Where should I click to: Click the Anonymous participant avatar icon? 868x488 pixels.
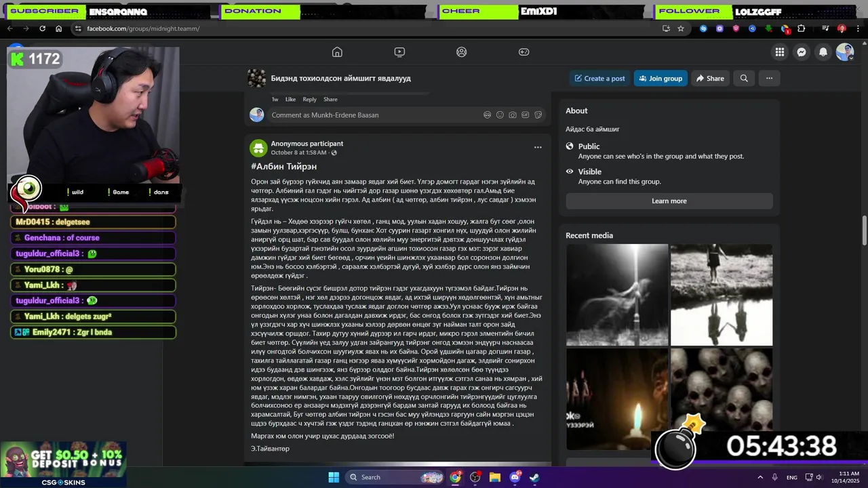click(258, 148)
